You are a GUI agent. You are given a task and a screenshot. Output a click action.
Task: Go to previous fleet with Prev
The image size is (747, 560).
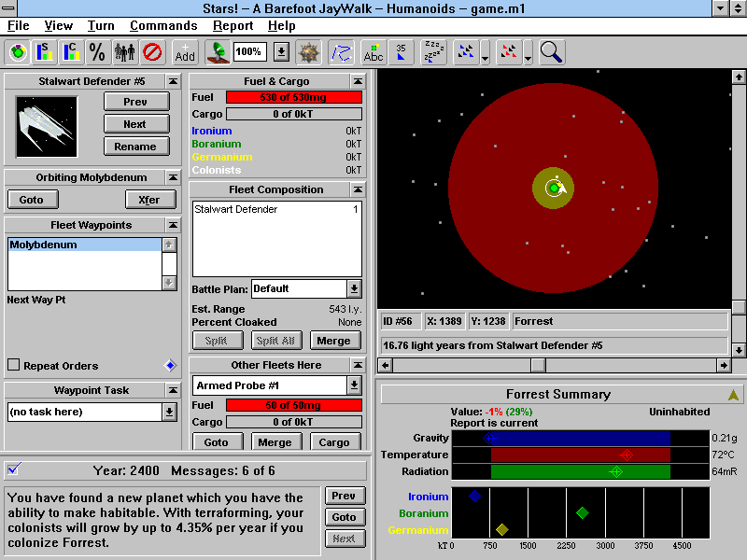coord(136,102)
